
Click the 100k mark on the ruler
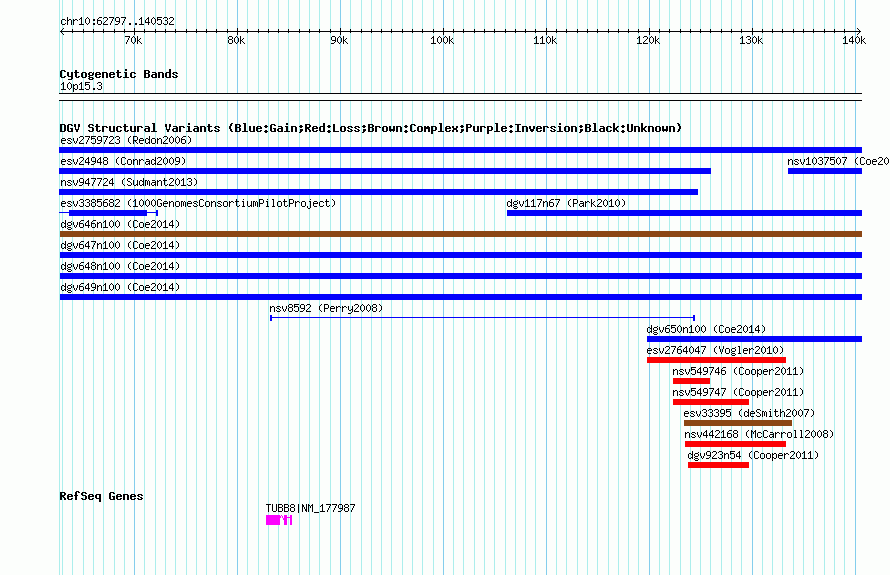[x=442, y=40]
